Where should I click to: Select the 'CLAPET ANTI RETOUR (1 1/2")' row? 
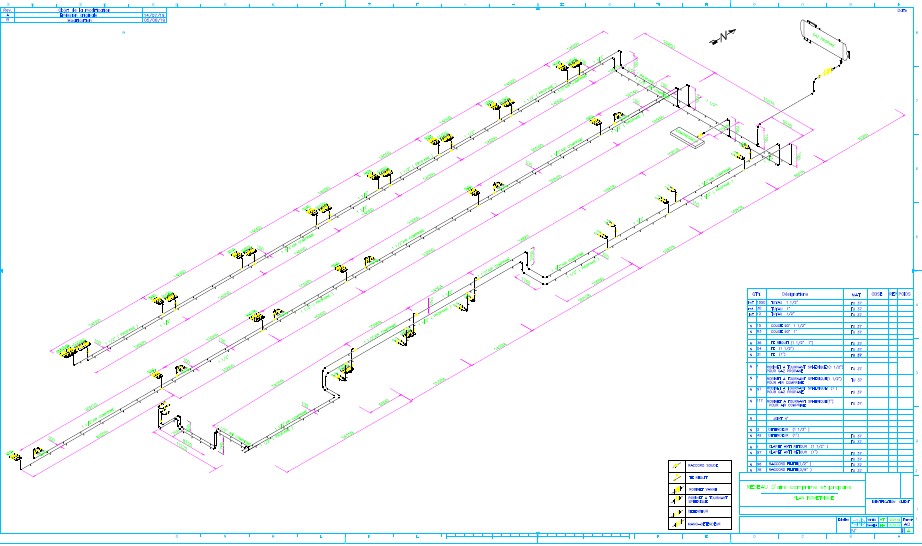(x=830, y=447)
